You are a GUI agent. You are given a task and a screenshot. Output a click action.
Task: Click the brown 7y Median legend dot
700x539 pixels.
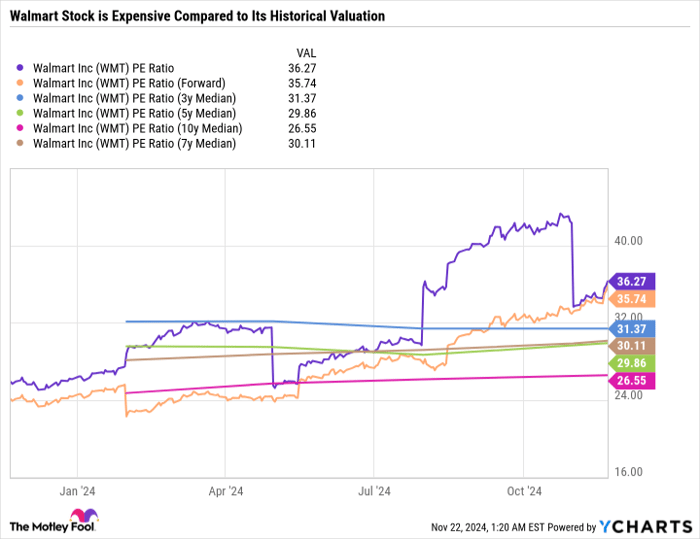point(23,144)
